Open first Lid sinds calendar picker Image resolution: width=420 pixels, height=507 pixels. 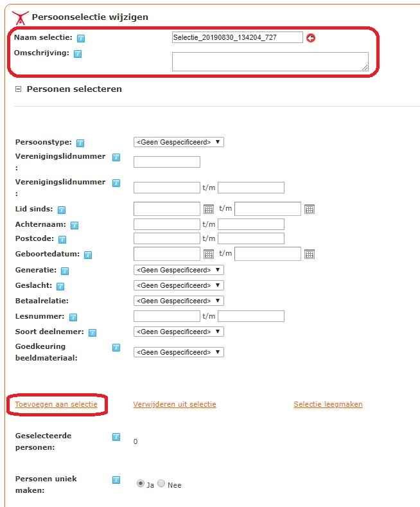(209, 209)
